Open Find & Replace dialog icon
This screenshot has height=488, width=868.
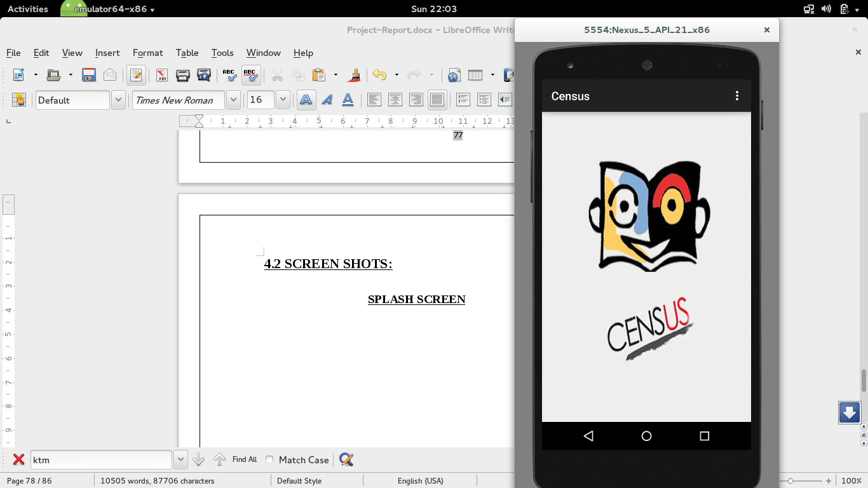pyautogui.click(x=346, y=459)
